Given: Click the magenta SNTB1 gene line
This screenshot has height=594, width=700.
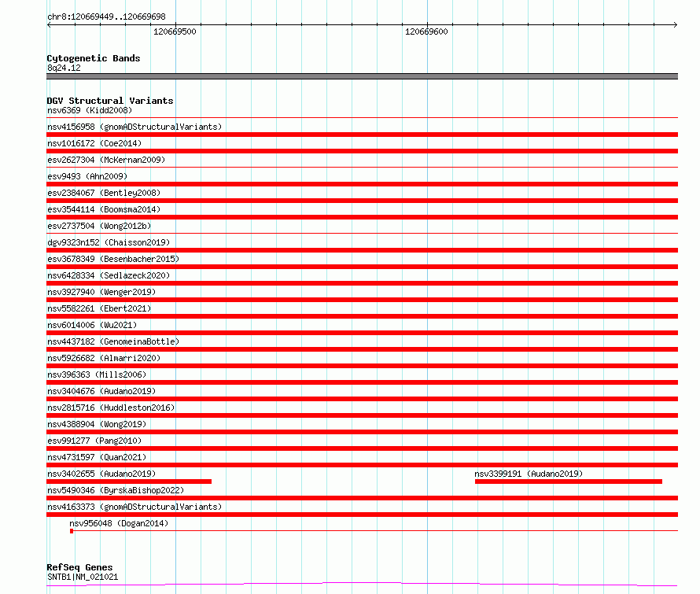Looking at the screenshot, I should [x=362, y=584].
